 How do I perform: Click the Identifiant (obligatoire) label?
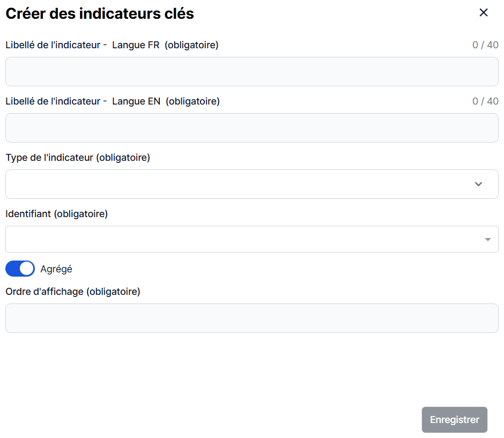(x=56, y=214)
